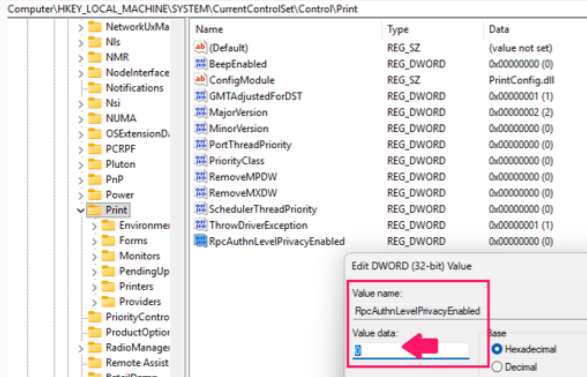587x377 pixels.
Task: Click REG_SZ type of ConfigModule row
Action: tap(404, 80)
